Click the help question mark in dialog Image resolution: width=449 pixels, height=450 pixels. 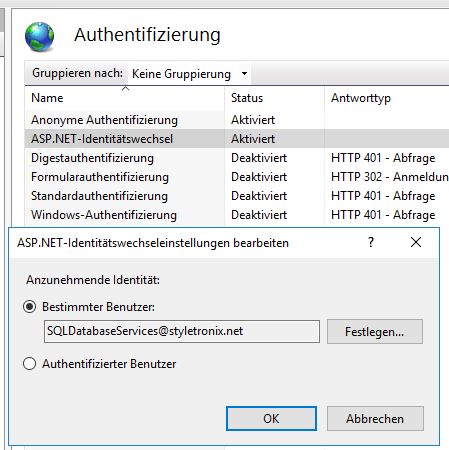pos(371,242)
